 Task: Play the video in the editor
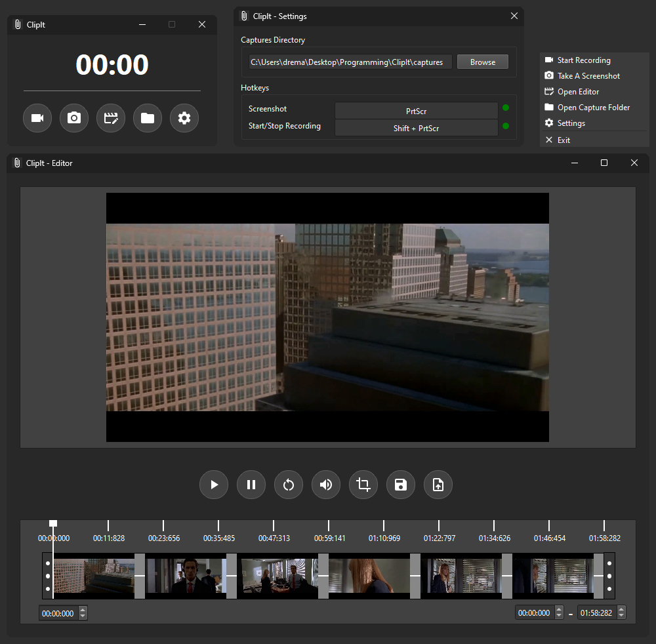[214, 485]
